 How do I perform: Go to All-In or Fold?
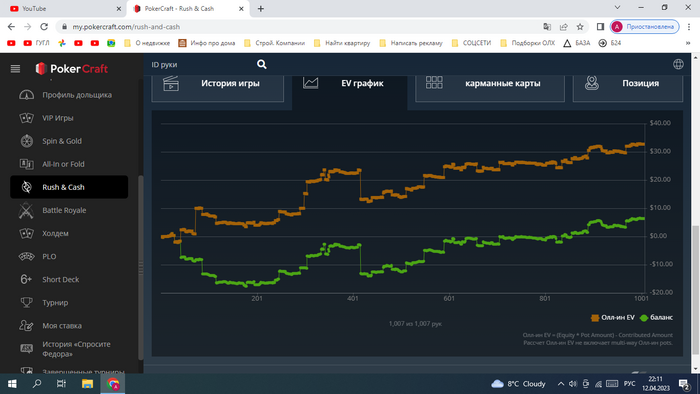point(69,164)
